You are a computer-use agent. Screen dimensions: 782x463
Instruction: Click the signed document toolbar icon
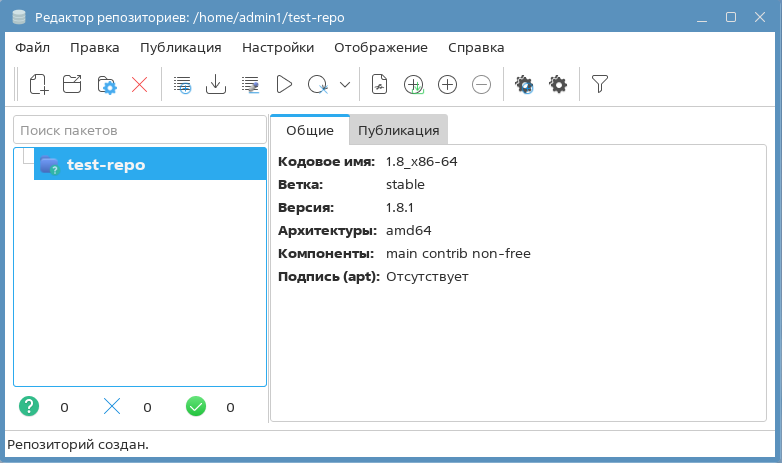point(379,85)
